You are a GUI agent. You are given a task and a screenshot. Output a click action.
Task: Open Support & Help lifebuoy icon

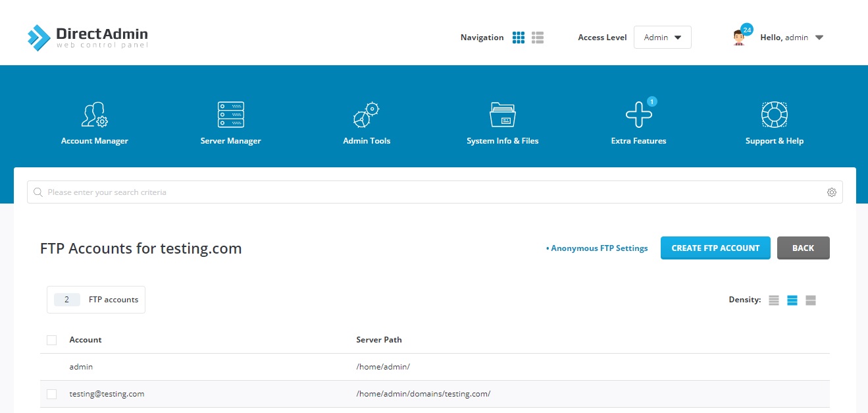pyautogui.click(x=775, y=115)
